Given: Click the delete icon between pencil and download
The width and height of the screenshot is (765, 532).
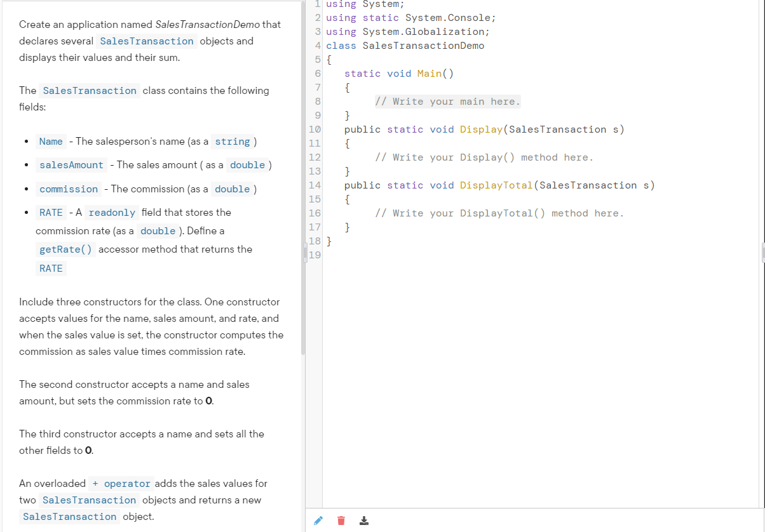Looking at the screenshot, I should [x=341, y=520].
